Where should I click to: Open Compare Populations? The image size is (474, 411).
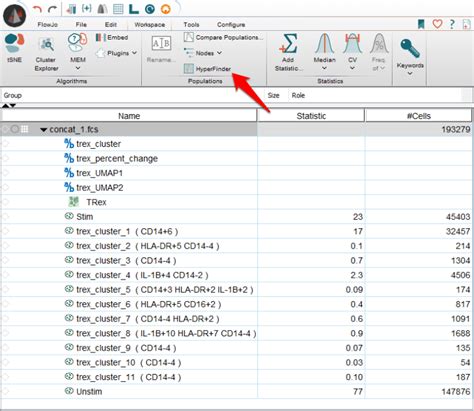223,37
